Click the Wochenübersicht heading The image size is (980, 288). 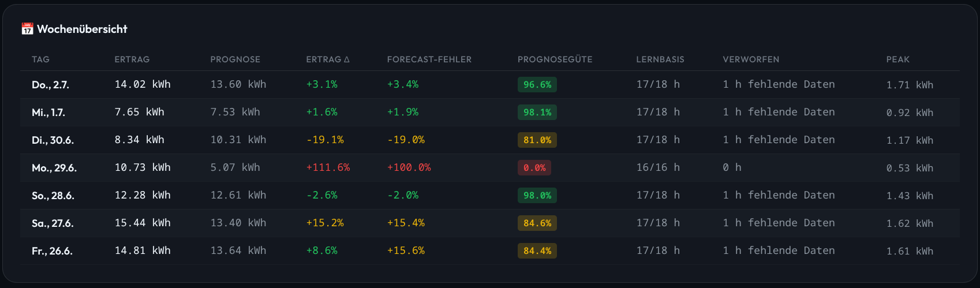tap(82, 29)
